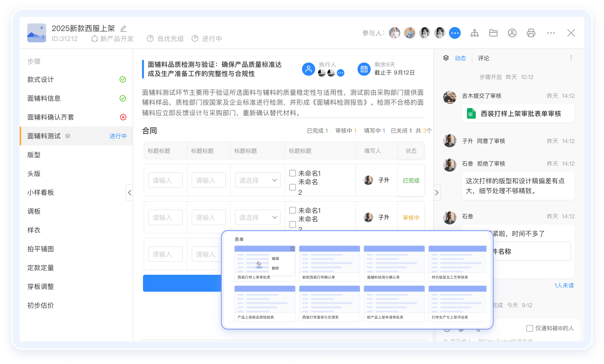
Task: Open 请选择 dropdown in the 已完成 row
Action: pos(257,180)
